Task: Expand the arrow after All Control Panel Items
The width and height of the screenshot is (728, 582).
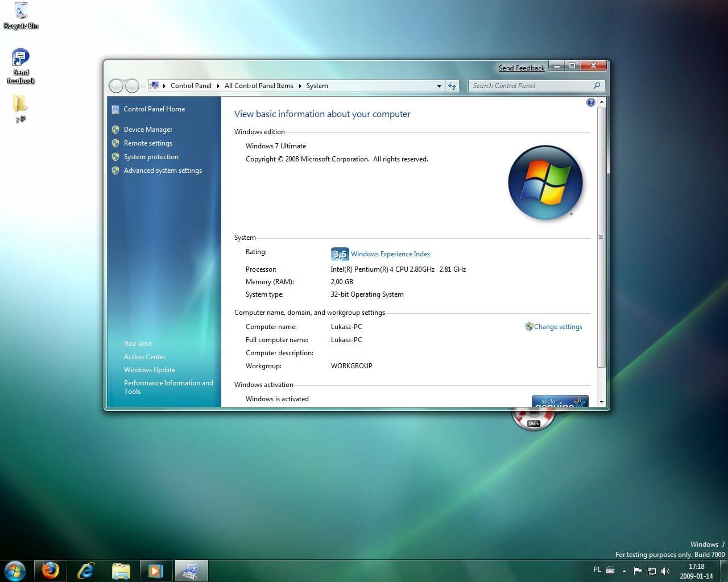Action: 300,86
